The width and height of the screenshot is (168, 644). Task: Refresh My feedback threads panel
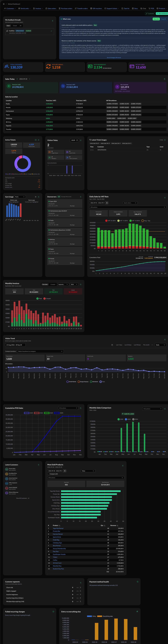click(x=52, y=21)
